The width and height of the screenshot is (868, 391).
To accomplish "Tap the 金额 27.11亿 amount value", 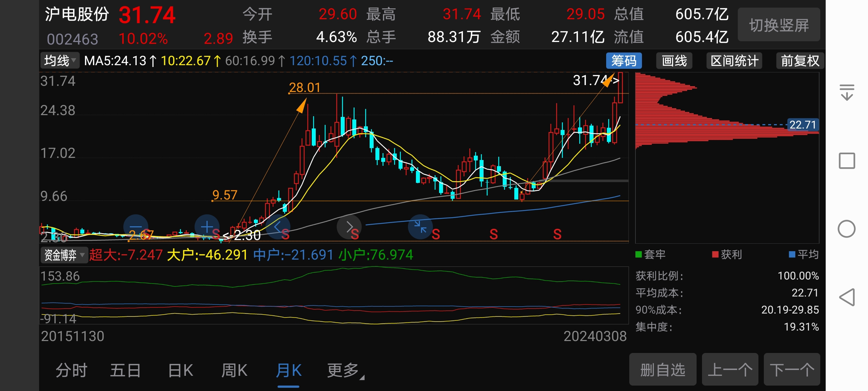I will (x=578, y=37).
